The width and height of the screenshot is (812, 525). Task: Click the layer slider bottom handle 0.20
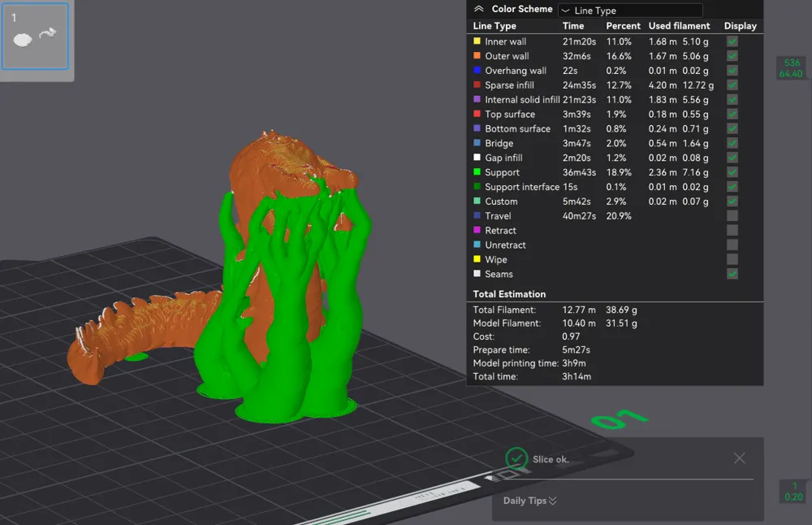[793, 492]
